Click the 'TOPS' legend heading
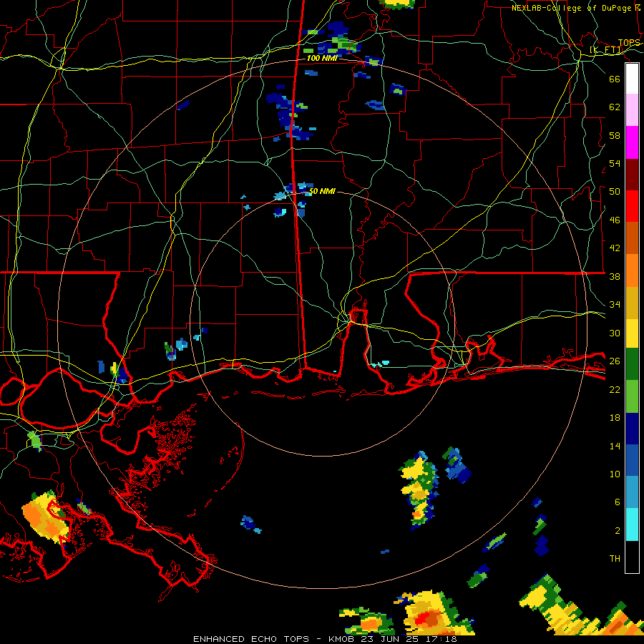The width and height of the screenshot is (644, 644). [629, 43]
